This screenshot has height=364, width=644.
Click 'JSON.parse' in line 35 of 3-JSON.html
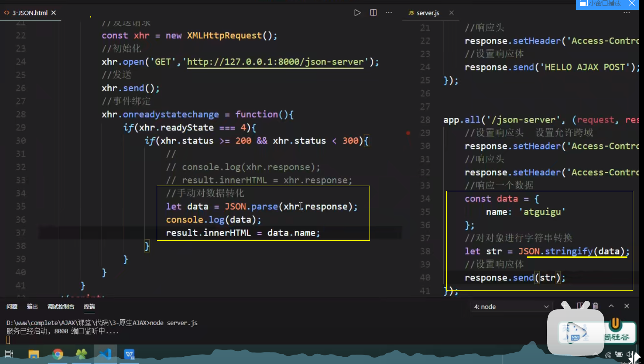[251, 207]
